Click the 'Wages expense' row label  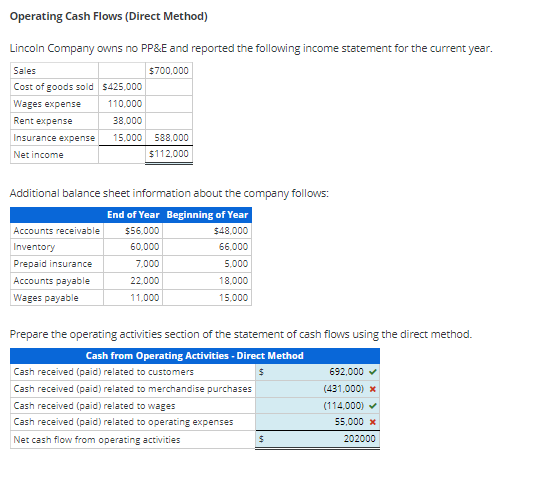(47, 104)
